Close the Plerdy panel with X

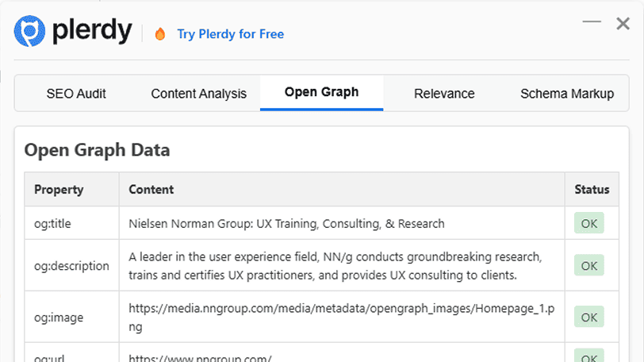pos(623,24)
